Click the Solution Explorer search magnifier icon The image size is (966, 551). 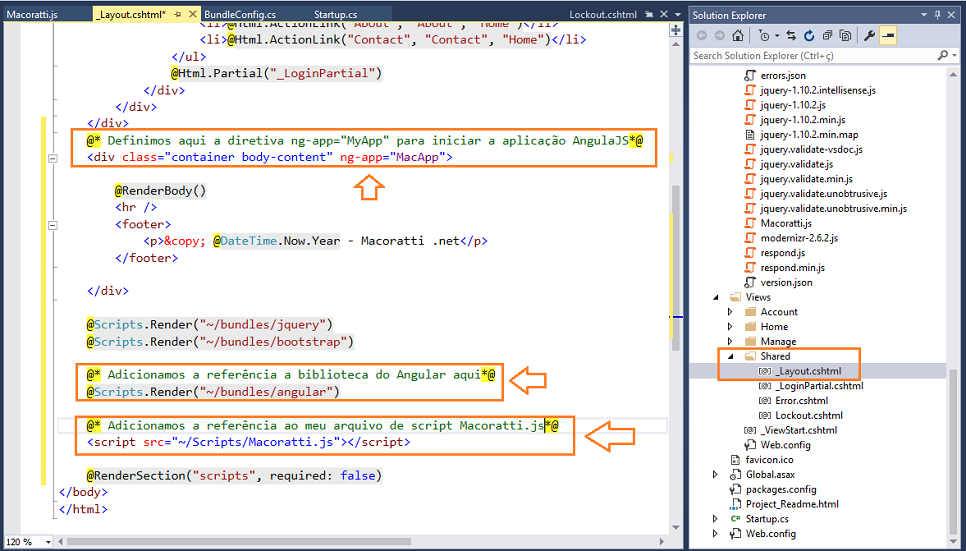(943, 55)
